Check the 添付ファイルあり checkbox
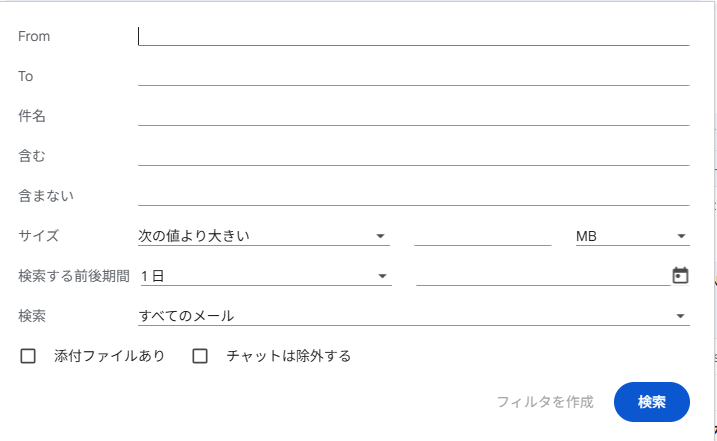 [28, 356]
